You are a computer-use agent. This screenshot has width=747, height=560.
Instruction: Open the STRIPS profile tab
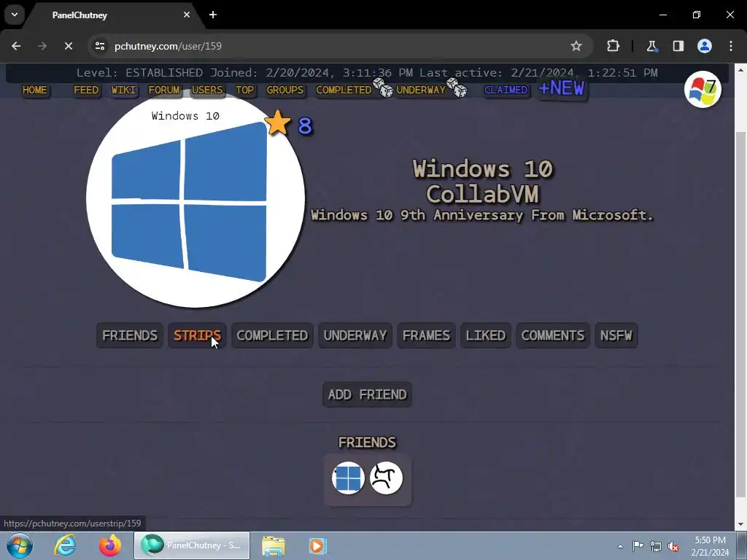pos(197,335)
